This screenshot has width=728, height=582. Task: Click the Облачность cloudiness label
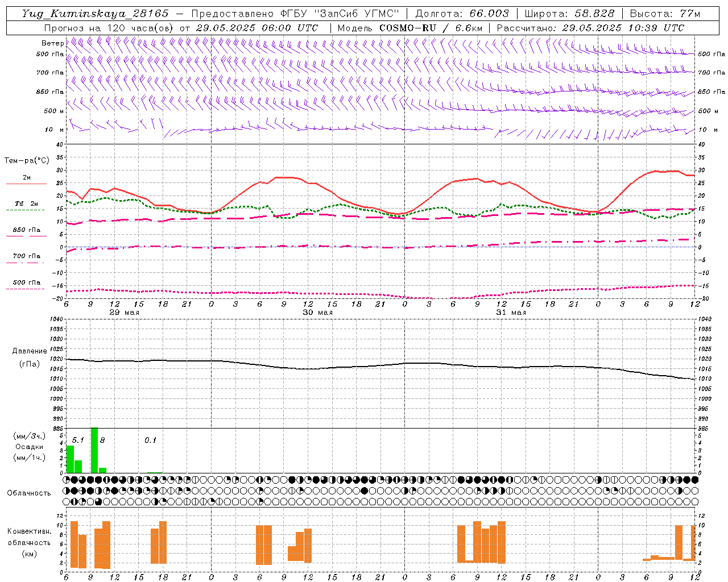[x=29, y=493]
